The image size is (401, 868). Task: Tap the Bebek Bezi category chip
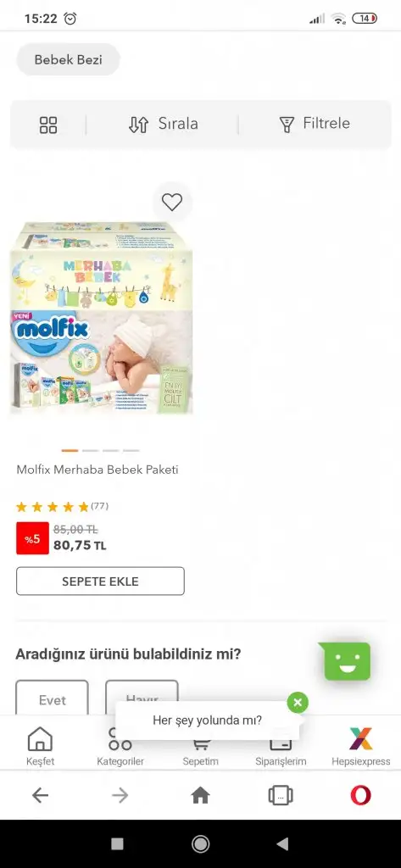pyautogui.click(x=68, y=60)
